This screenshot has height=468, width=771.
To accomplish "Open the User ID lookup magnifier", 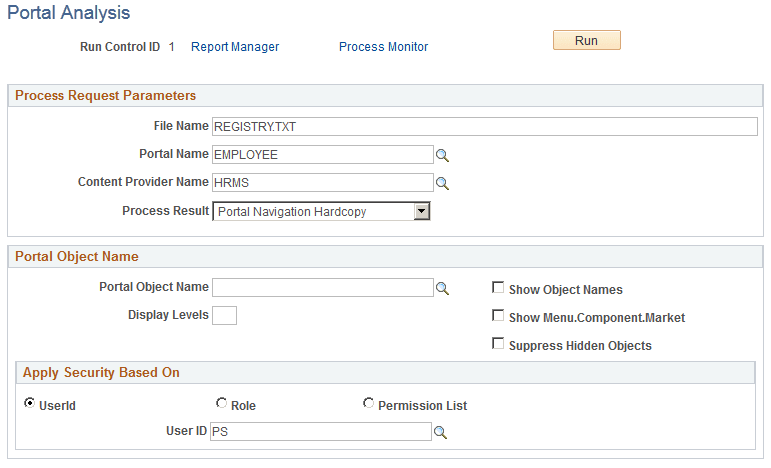I will [x=440, y=432].
